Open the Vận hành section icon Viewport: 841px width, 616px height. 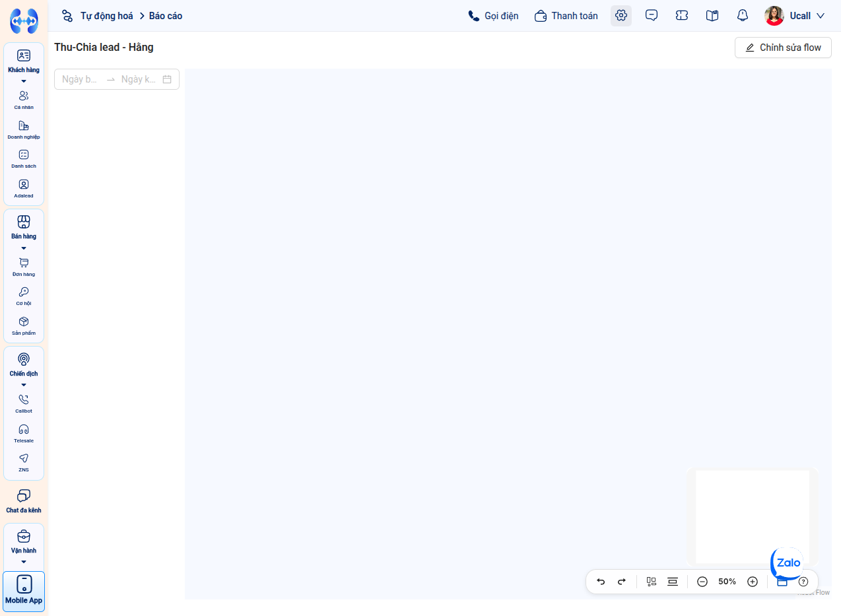click(24, 536)
